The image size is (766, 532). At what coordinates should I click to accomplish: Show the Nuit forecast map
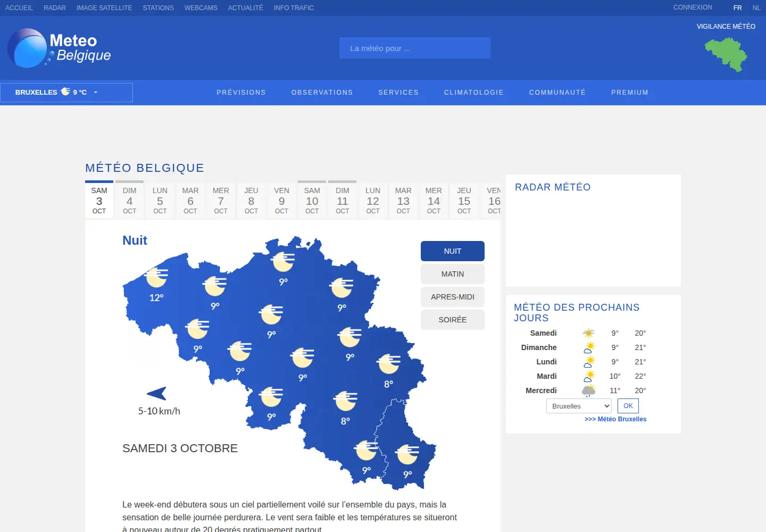tap(453, 251)
